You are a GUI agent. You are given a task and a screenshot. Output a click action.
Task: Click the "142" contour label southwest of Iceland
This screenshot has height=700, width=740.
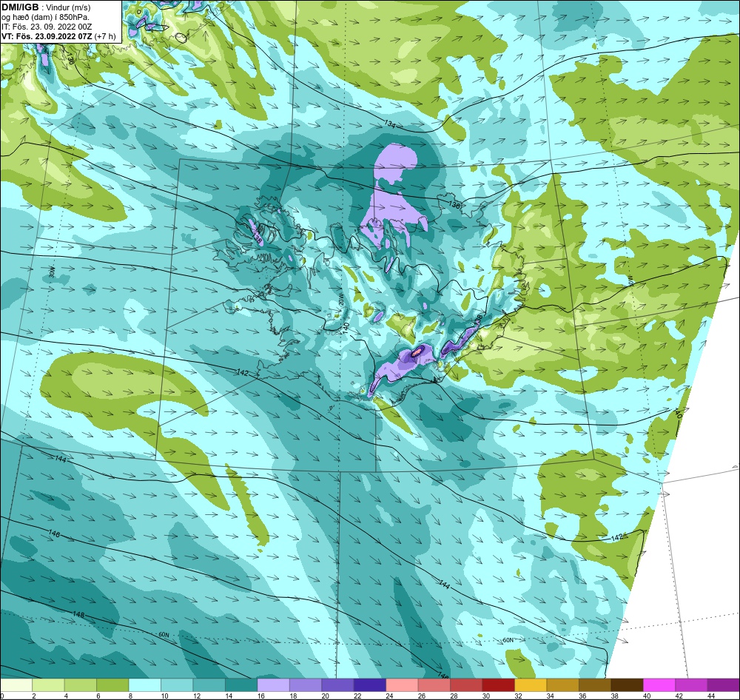tap(243, 373)
